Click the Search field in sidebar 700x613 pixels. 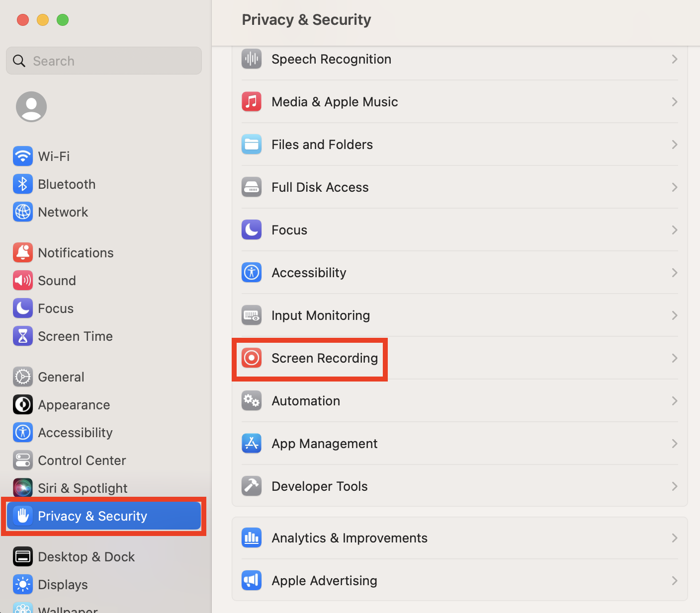109,61
